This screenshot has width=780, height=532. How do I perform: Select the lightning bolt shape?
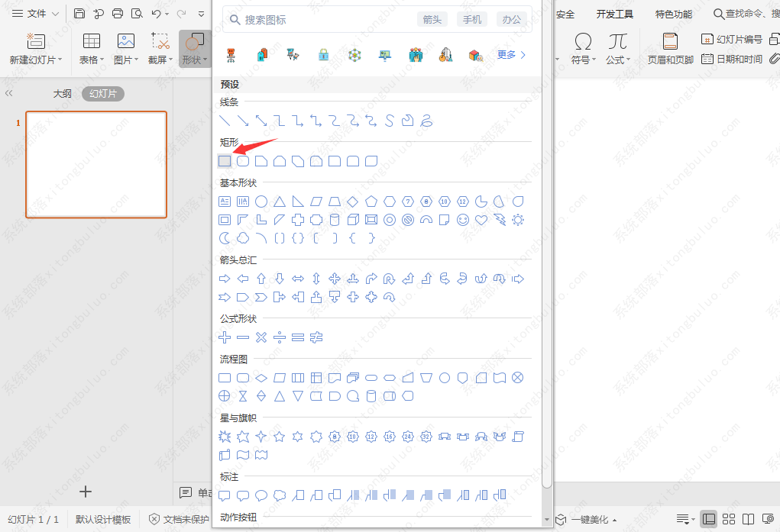click(x=500, y=220)
